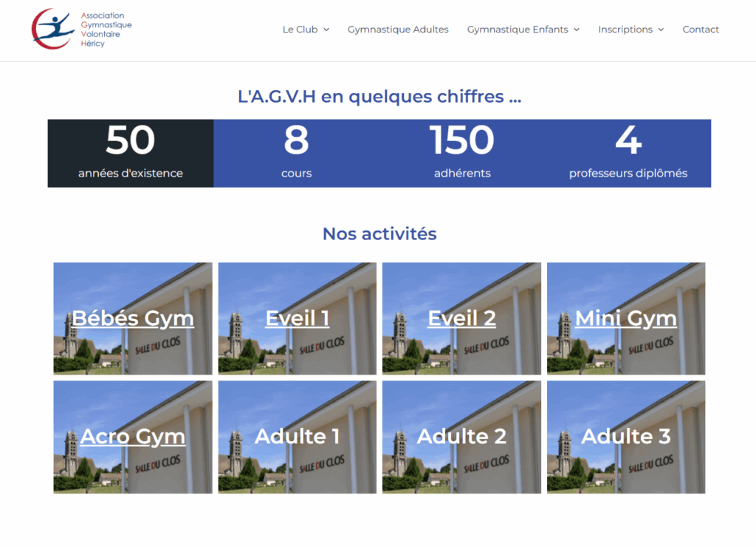This screenshot has height=546, width=756.
Task: Click the AGVH gymnast logo
Action: [53, 29]
